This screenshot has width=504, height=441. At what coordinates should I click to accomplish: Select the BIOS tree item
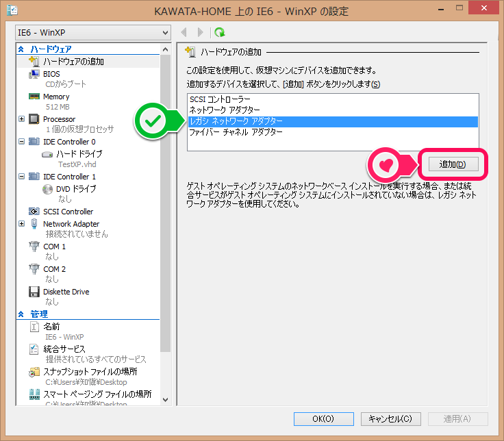tap(51, 74)
